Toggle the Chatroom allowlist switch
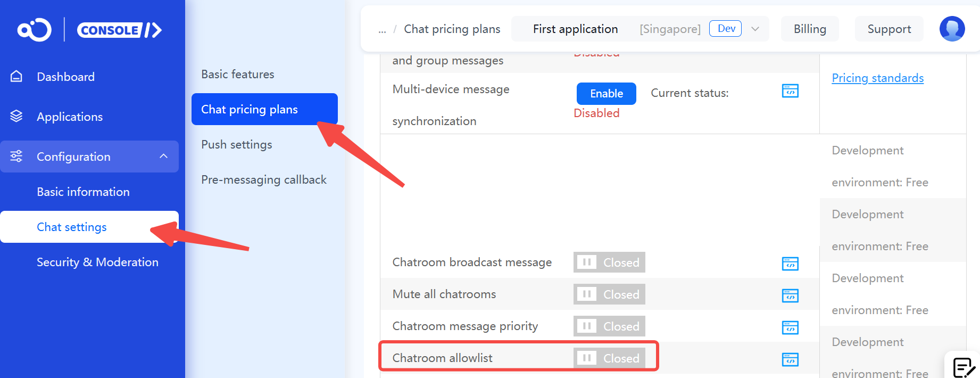Viewport: 980px width, 378px height. 609,358
